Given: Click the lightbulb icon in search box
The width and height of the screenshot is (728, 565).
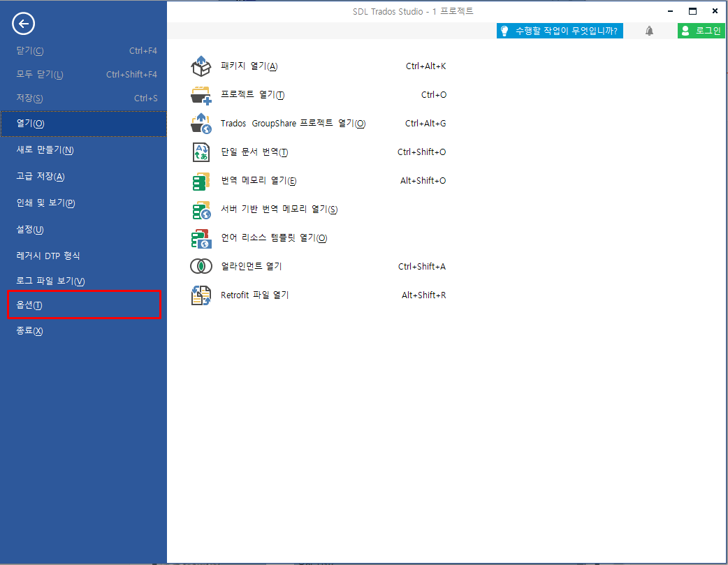Looking at the screenshot, I should coord(504,31).
